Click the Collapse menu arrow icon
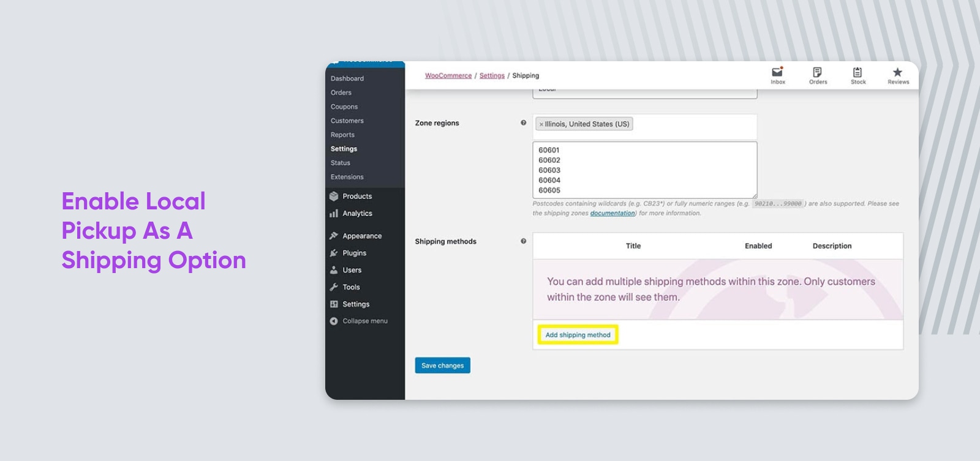This screenshot has width=980, height=461. click(x=334, y=321)
